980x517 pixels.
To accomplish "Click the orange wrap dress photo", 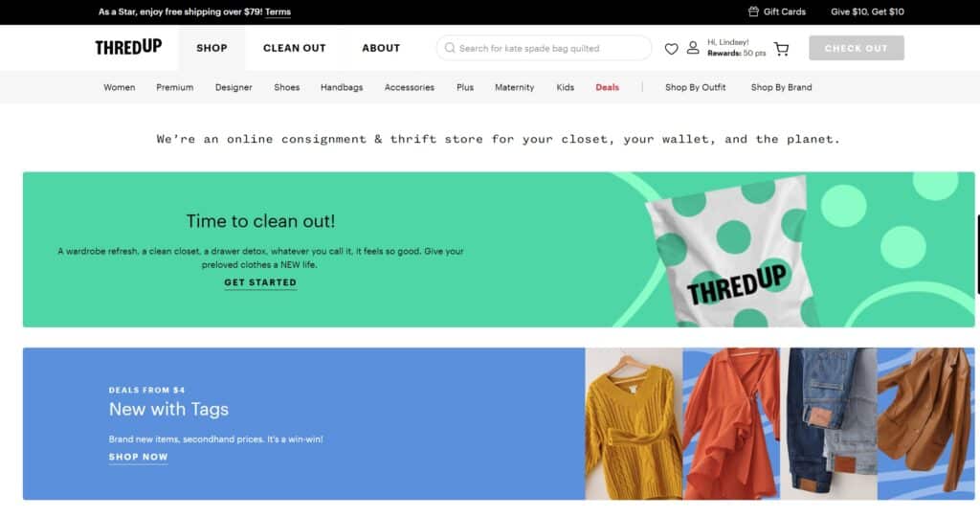I will tap(731, 424).
